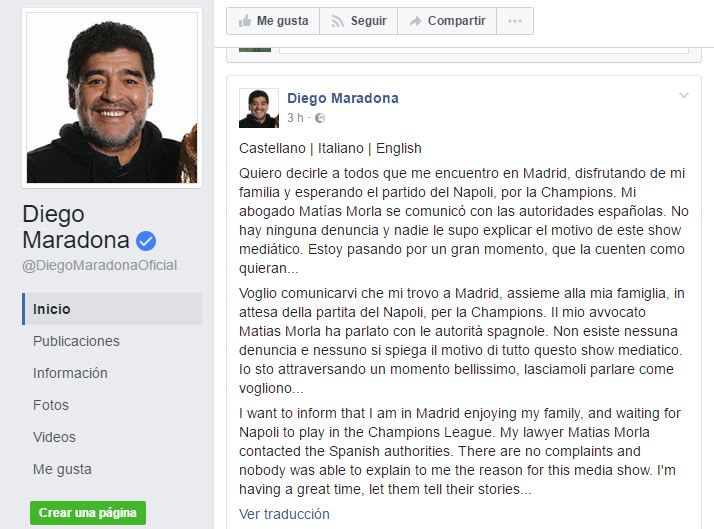Click the Ver traducción link

(x=284, y=514)
